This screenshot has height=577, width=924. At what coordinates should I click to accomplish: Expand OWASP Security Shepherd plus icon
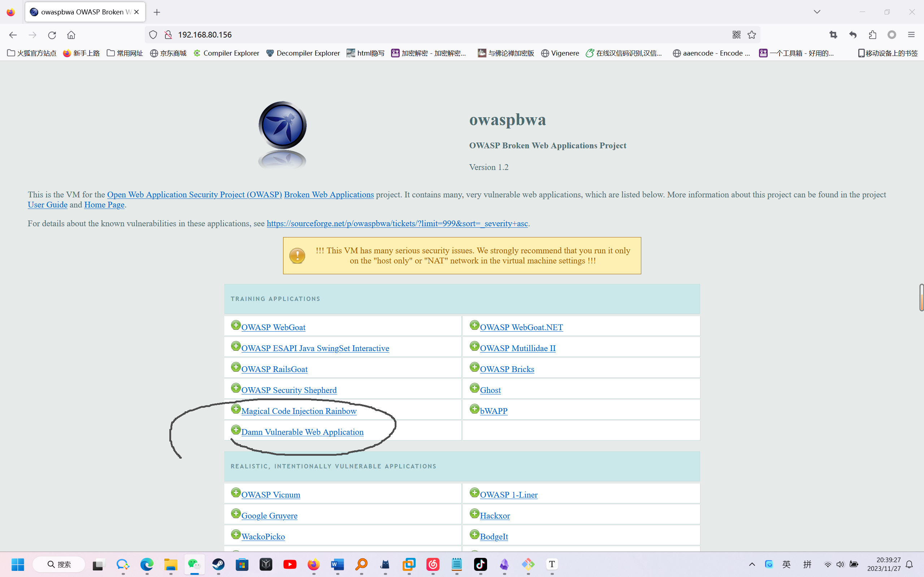(236, 388)
